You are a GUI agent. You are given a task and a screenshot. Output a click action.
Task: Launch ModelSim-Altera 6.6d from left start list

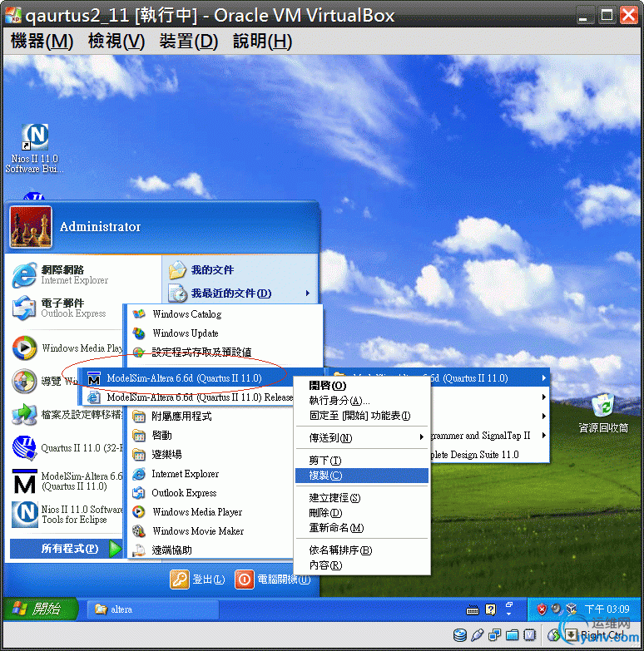pyautogui.click(x=67, y=481)
